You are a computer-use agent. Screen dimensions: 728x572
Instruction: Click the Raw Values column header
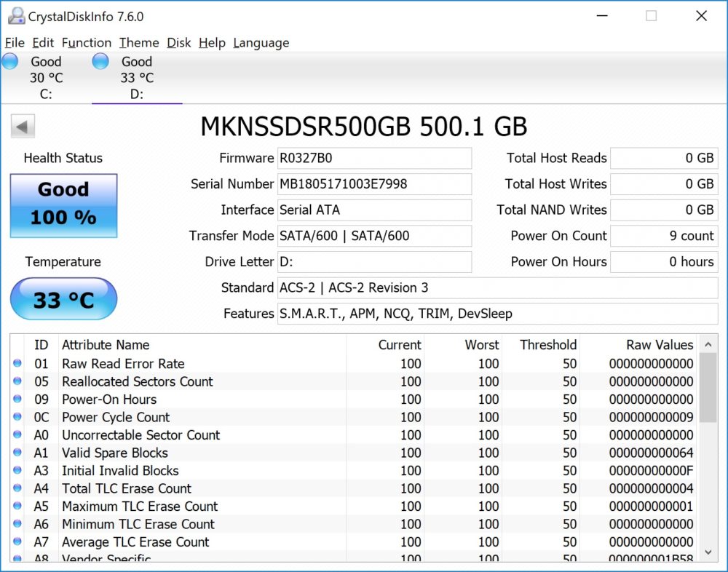coord(638,344)
